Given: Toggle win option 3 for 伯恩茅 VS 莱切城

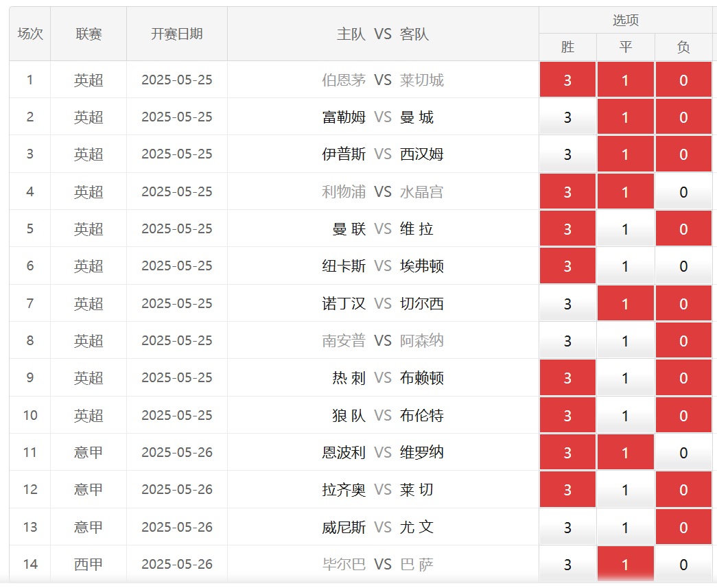Looking at the screenshot, I should click(x=567, y=80).
